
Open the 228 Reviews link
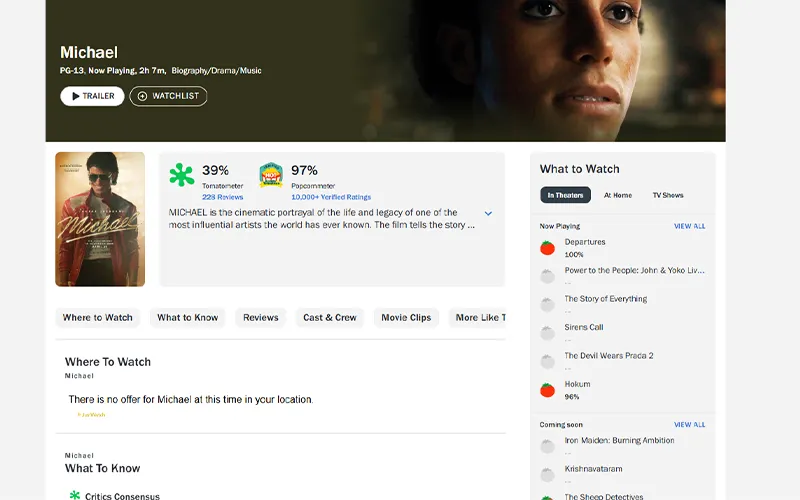click(222, 197)
